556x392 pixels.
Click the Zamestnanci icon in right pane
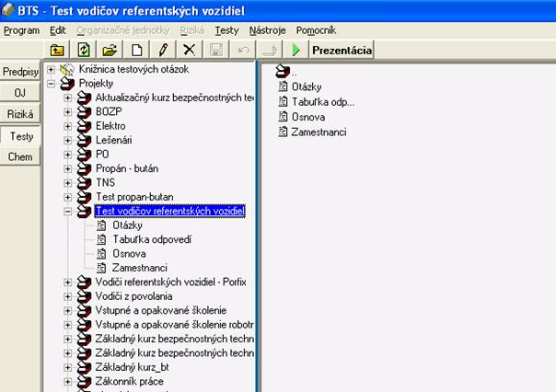[283, 132]
